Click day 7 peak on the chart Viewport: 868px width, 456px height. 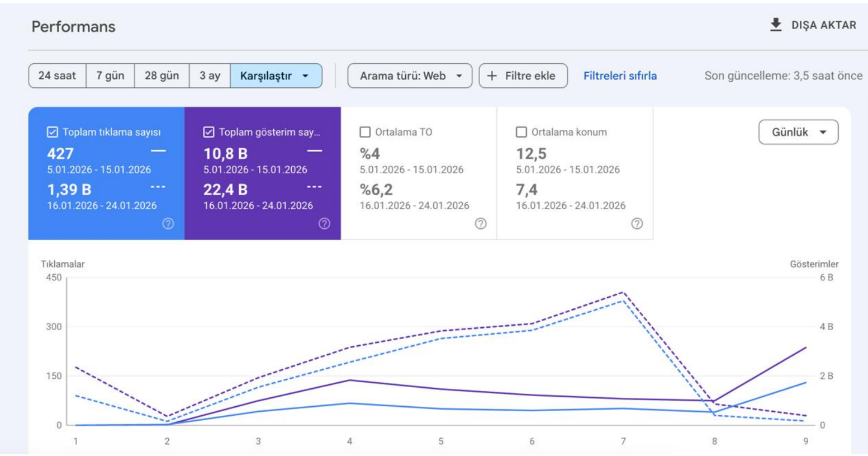623,292
